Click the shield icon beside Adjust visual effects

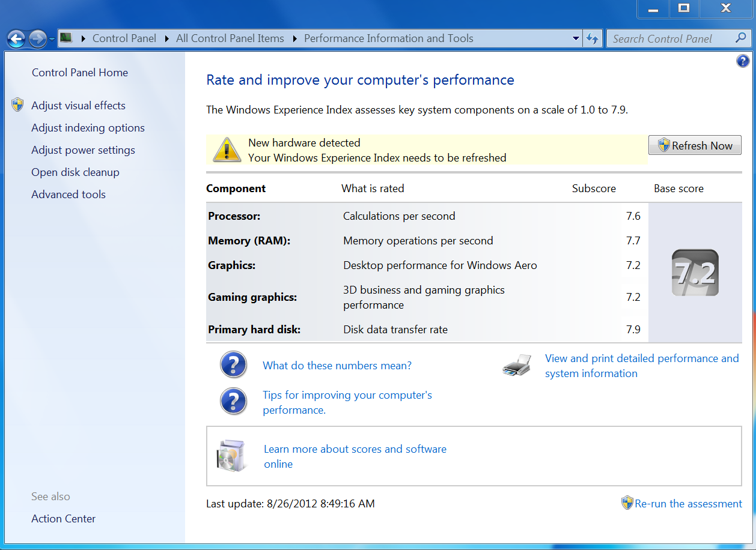pos(18,105)
